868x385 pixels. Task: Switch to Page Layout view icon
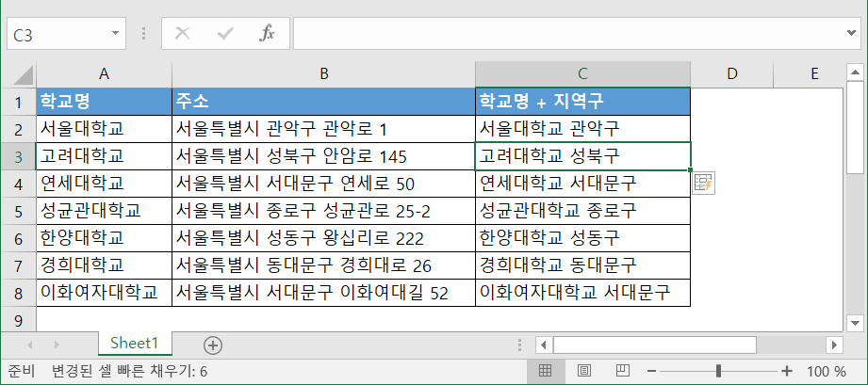pyautogui.click(x=584, y=371)
